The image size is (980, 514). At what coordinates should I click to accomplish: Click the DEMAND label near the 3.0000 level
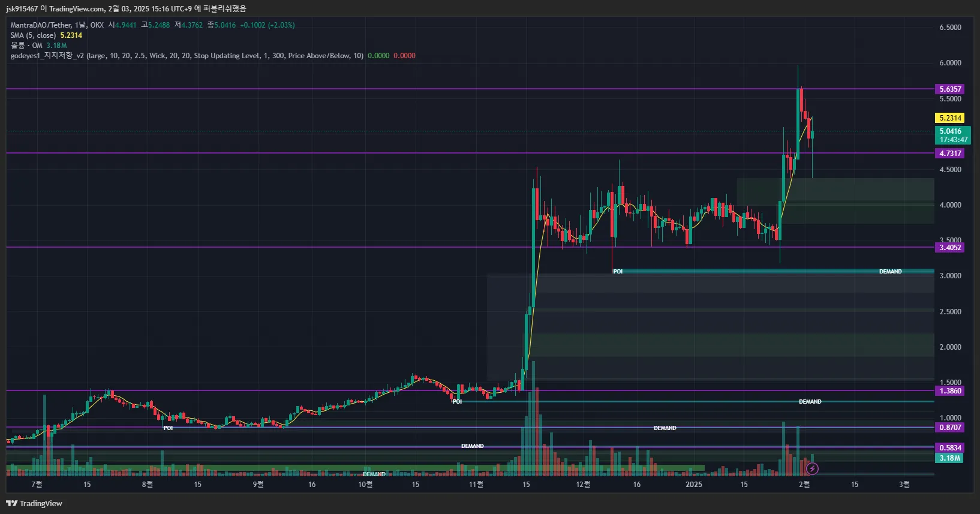pos(891,272)
